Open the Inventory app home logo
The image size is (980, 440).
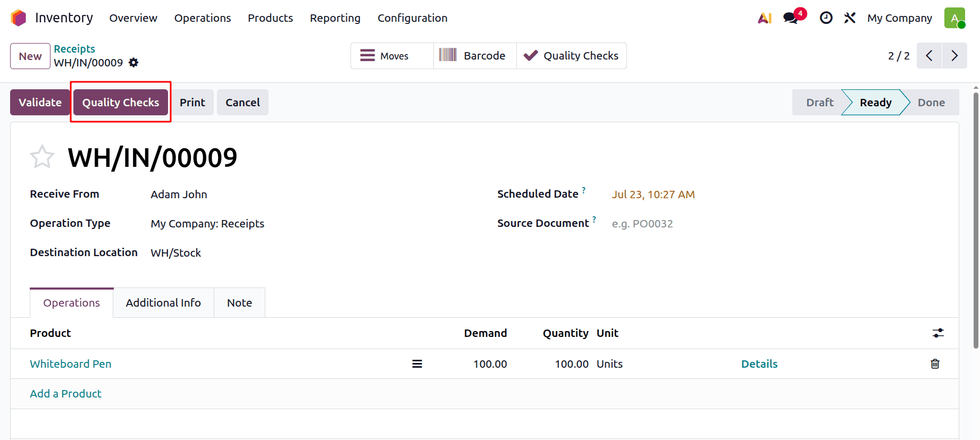19,18
